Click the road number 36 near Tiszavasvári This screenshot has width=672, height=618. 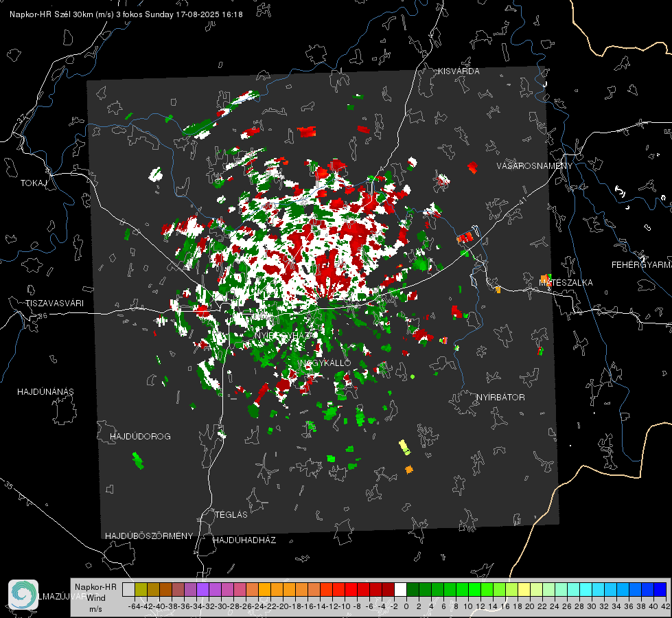pos(43,316)
